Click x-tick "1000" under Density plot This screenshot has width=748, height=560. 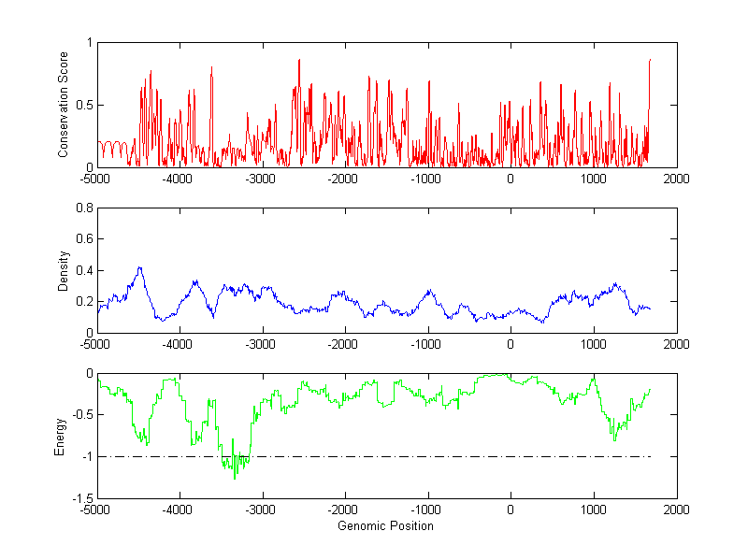594,344
